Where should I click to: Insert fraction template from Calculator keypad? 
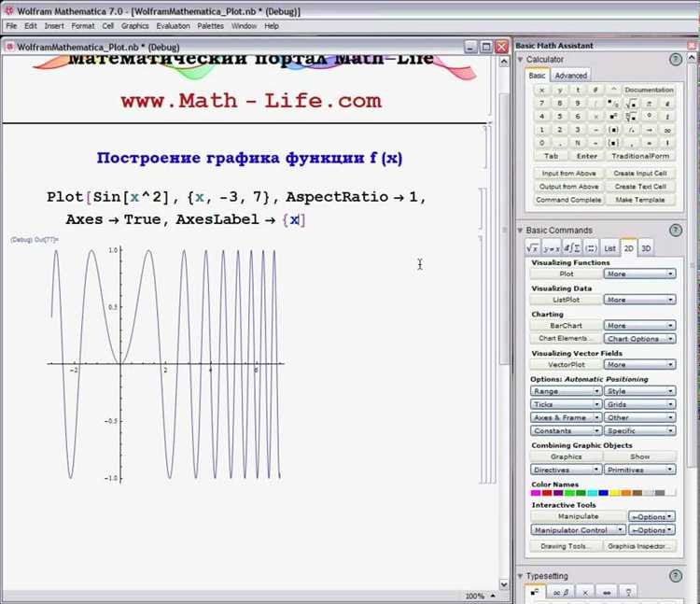pos(613,104)
